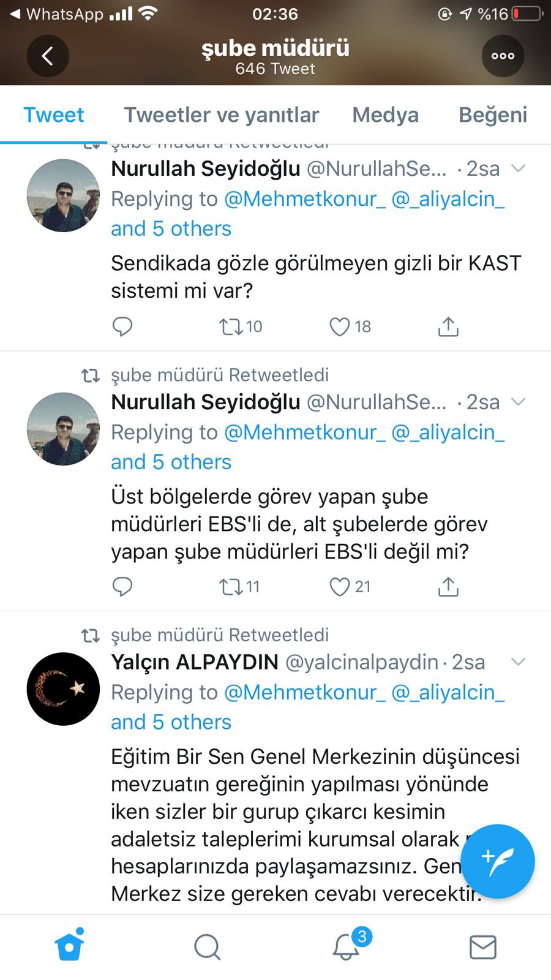Reply to the KAST sistemi tweet

point(122,326)
